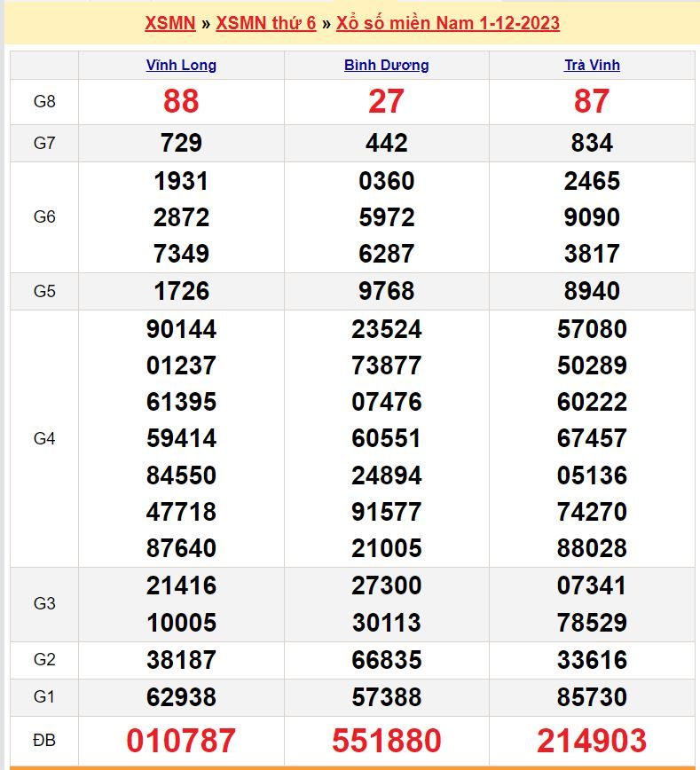Click G4 result 88028
Screen dimensions: 700x770
point(592,548)
